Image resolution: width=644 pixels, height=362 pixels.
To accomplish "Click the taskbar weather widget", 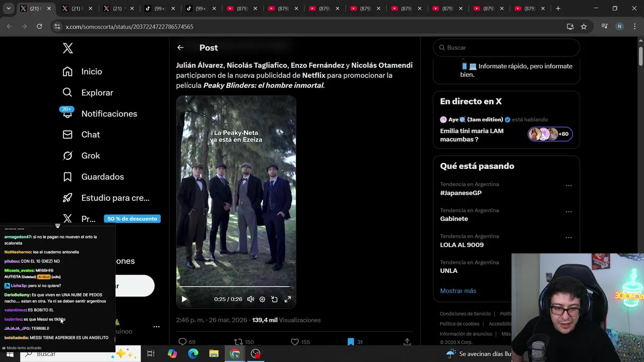I will pyautogui.click(x=478, y=354).
